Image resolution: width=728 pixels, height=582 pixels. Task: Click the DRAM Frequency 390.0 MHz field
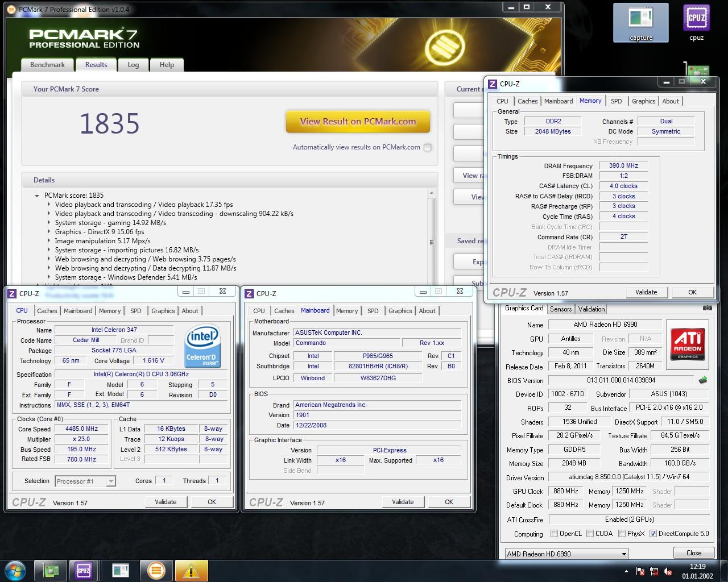click(623, 166)
